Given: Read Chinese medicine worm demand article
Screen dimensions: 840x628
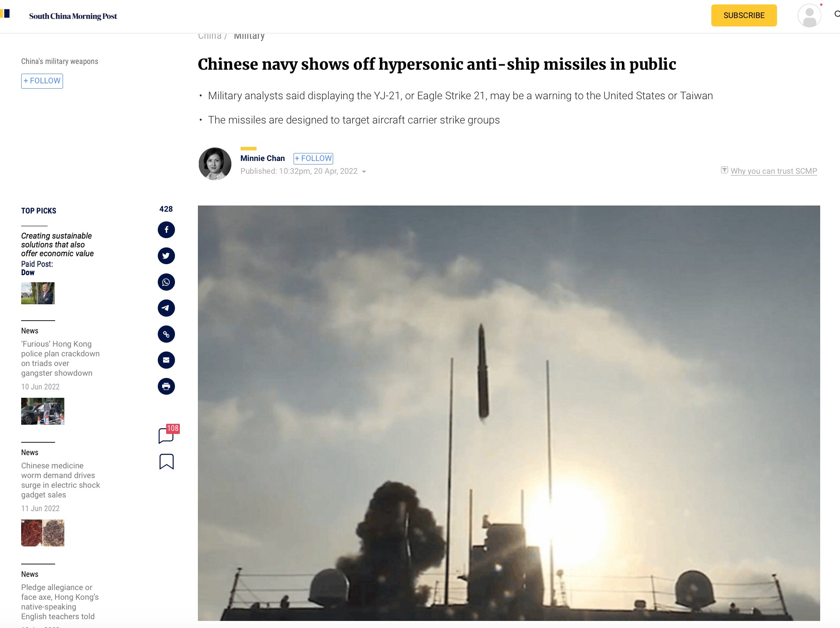Looking at the screenshot, I should tap(61, 480).
